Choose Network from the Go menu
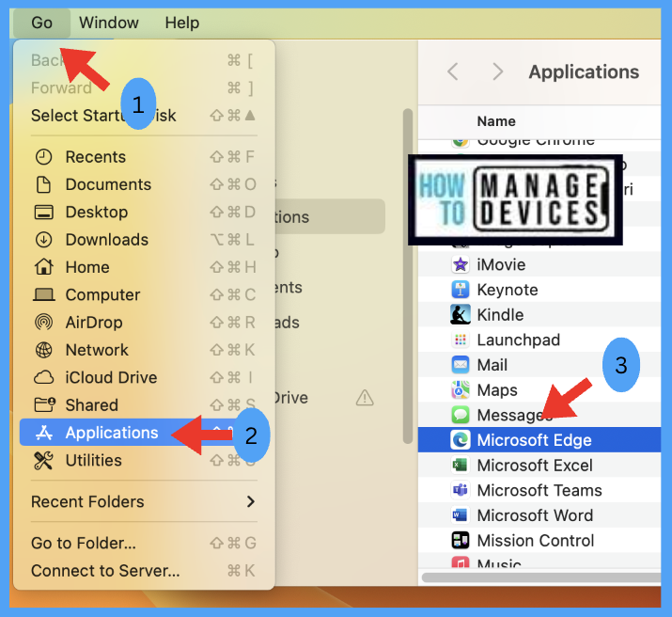 coord(144,350)
